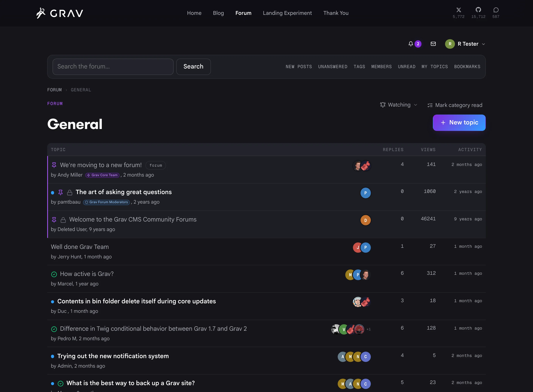Go to the Home nav item
533x392 pixels.
pyautogui.click(x=194, y=13)
